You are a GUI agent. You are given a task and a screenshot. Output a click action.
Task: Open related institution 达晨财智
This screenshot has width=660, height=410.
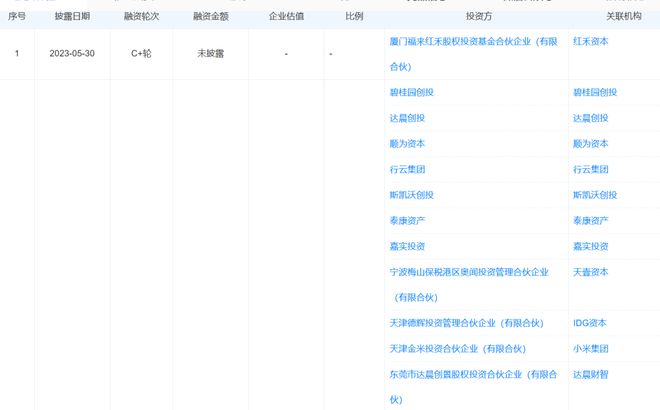pyautogui.click(x=591, y=374)
